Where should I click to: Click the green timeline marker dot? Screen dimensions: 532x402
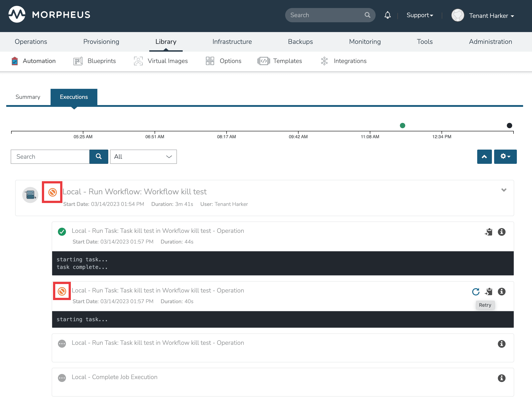tap(403, 125)
